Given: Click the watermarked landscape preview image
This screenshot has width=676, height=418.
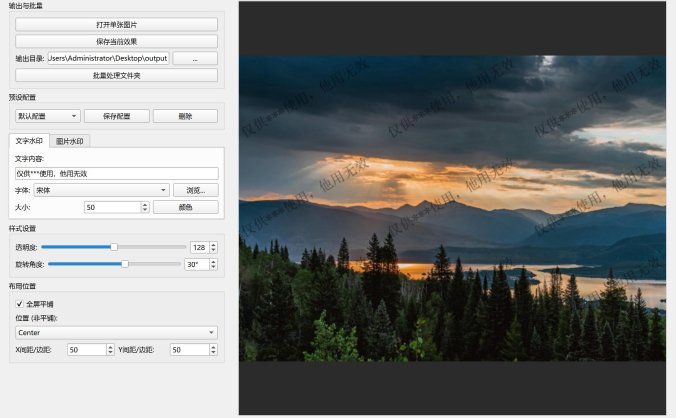Looking at the screenshot, I should pos(452,208).
